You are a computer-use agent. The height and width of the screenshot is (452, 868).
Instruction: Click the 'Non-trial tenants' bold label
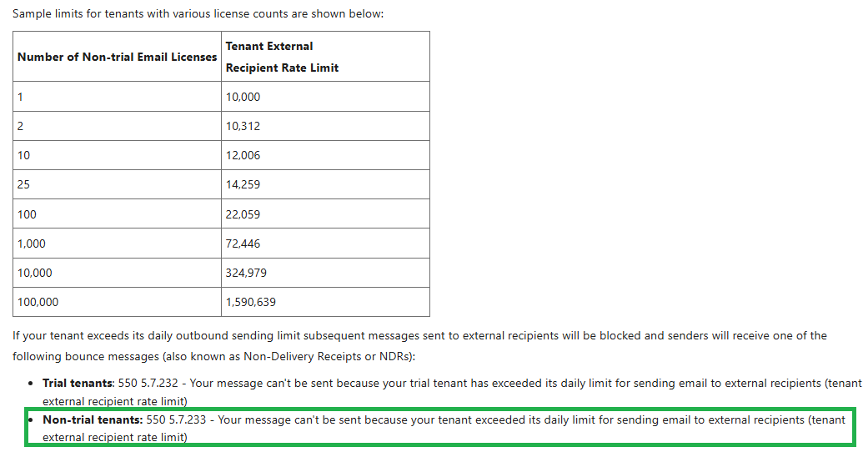[93, 419]
